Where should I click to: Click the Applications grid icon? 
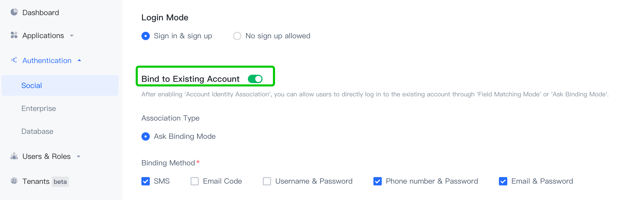(14, 35)
